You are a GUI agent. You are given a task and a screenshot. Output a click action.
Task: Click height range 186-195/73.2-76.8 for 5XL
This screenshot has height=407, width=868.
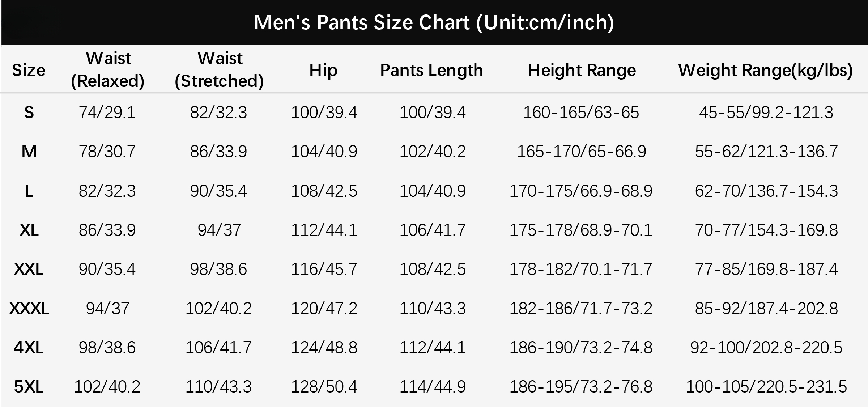pyautogui.click(x=581, y=387)
